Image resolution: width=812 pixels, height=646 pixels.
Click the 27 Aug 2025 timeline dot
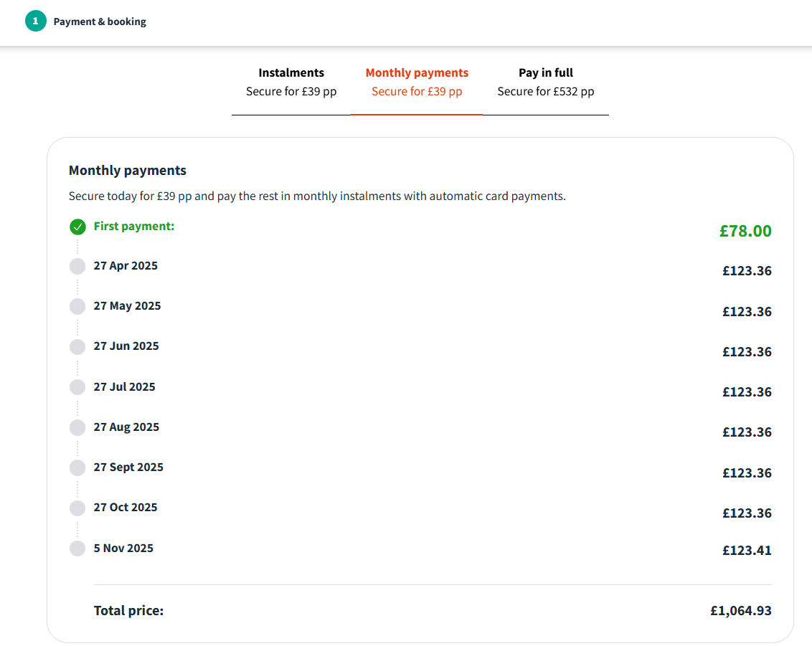coord(77,427)
